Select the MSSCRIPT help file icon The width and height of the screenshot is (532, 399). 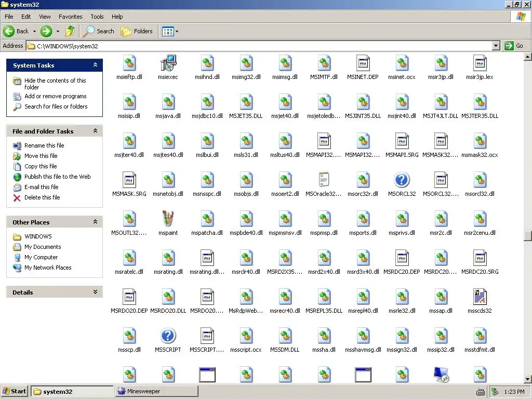(168, 336)
